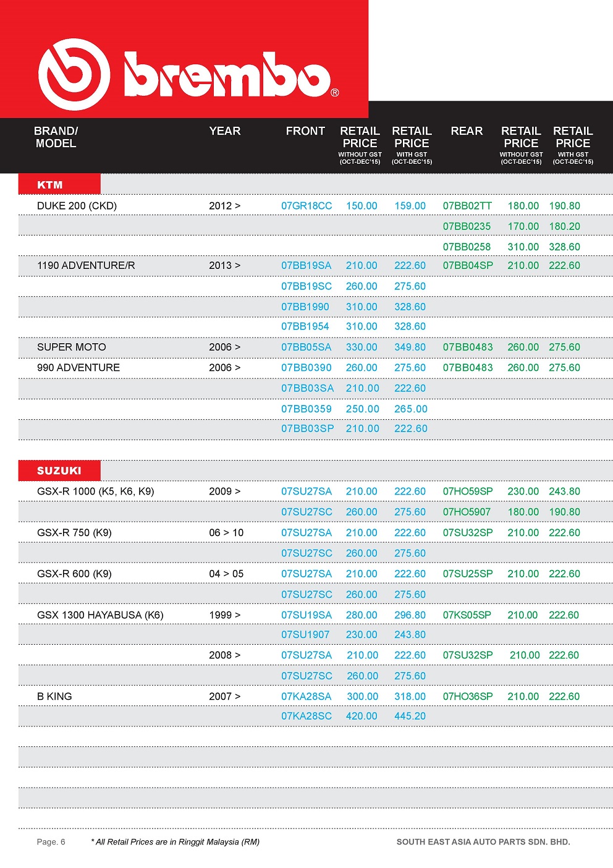
Task: Click front part number 07BB05SA
Action: 306,347
